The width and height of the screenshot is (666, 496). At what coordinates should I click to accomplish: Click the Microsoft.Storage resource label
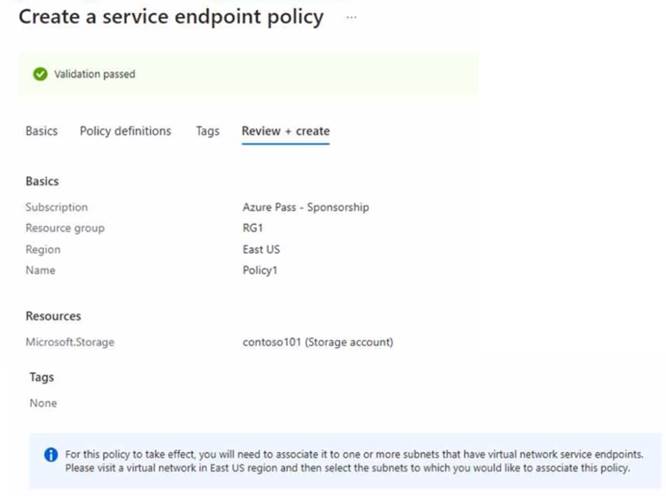(x=70, y=342)
